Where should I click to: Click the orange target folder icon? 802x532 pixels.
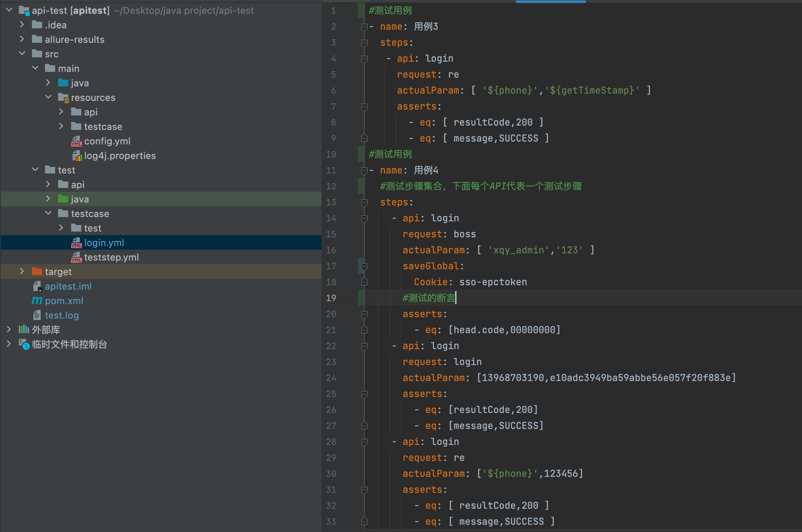(37, 271)
